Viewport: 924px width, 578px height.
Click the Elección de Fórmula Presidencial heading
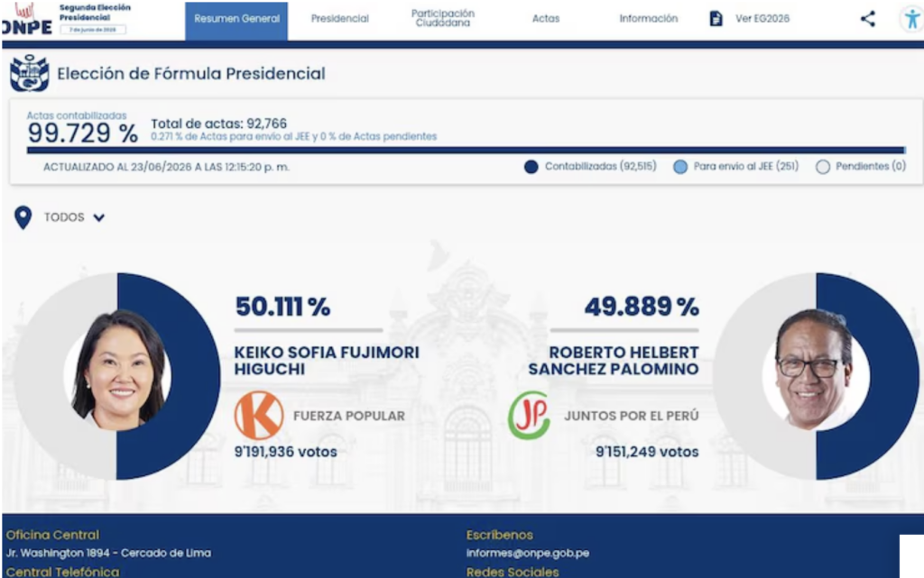pos(191,74)
